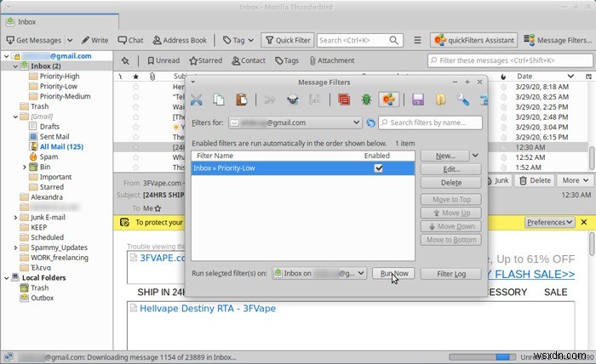This screenshot has width=596, height=364.
Task: Select the All Mail (125) folder
Action: point(61,147)
